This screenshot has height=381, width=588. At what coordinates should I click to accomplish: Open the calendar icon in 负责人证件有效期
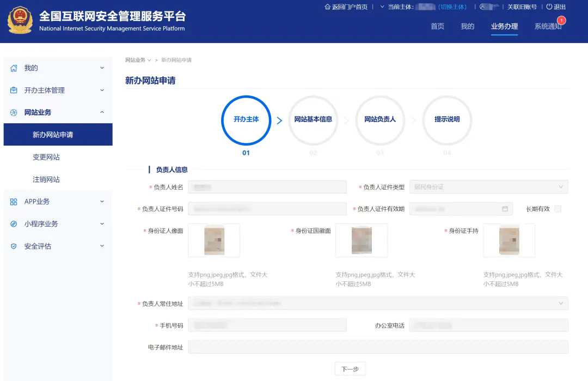[x=505, y=209]
